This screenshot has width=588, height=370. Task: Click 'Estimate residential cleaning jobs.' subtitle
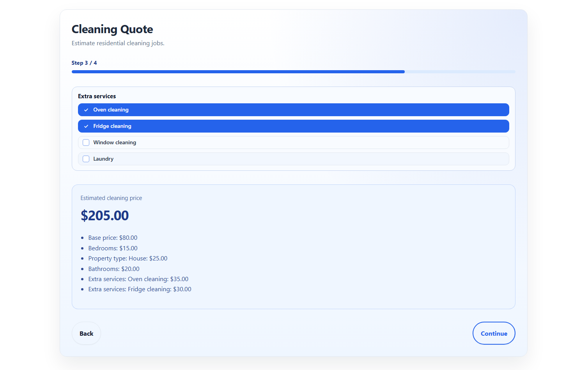click(x=118, y=43)
